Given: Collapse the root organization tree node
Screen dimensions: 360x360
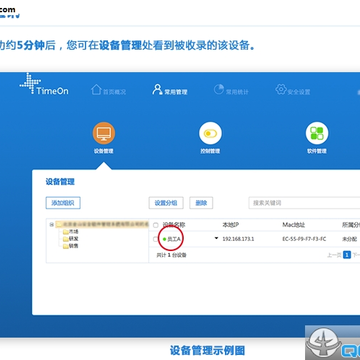Looking at the screenshot, I should click(x=52, y=225).
